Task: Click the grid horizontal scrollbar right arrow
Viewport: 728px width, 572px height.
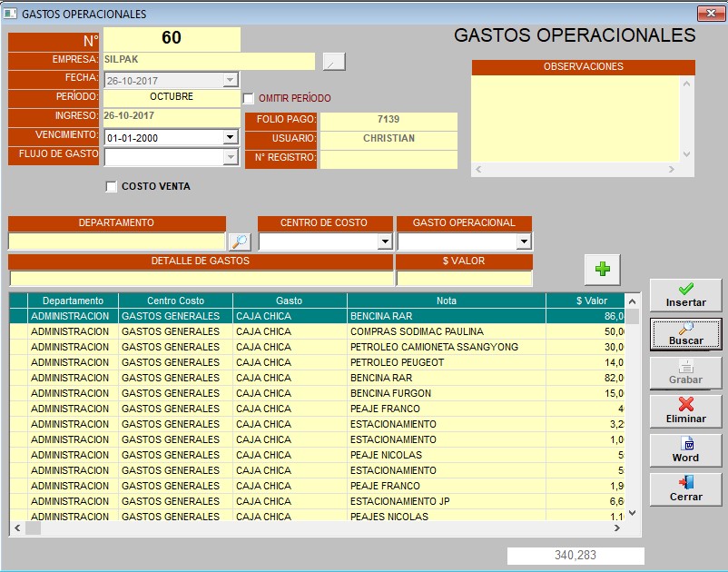Action: 617,528
